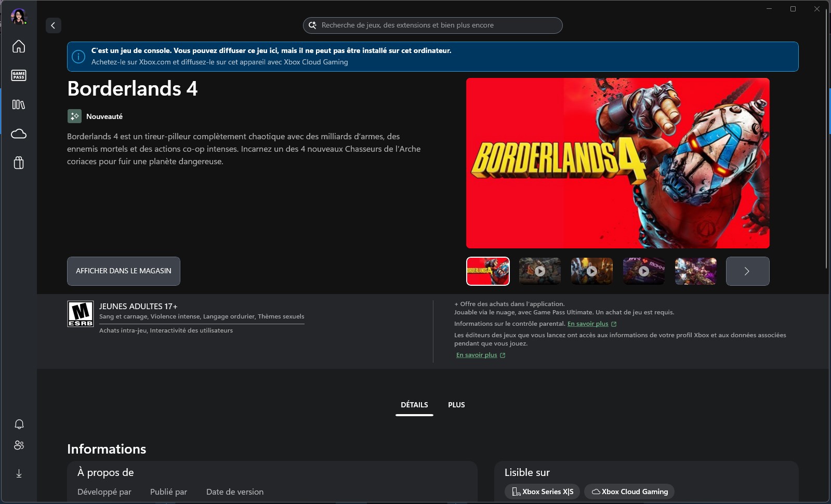Open the Store bag icon

pyautogui.click(x=19, y=163)
